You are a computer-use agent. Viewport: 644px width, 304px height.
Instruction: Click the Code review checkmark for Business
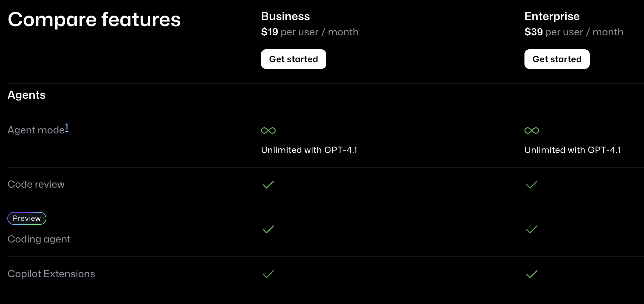point(268,184)
